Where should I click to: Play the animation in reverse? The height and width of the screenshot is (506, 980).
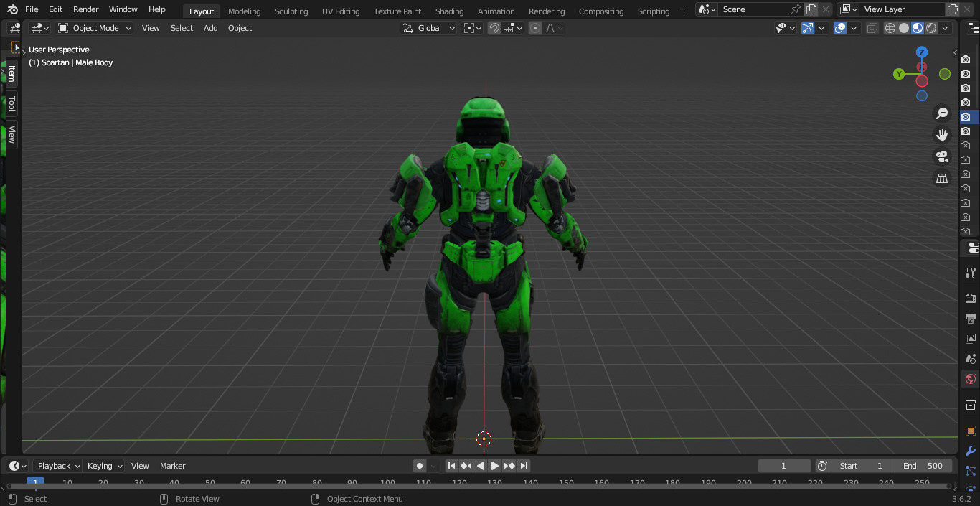481,466
